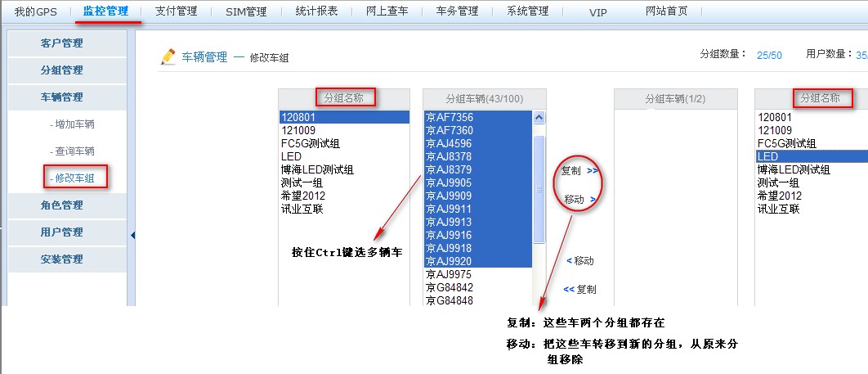Expand the 角色管理 sidebar section
This screenshot has width=868, height=374.
[x=62, y=205]
